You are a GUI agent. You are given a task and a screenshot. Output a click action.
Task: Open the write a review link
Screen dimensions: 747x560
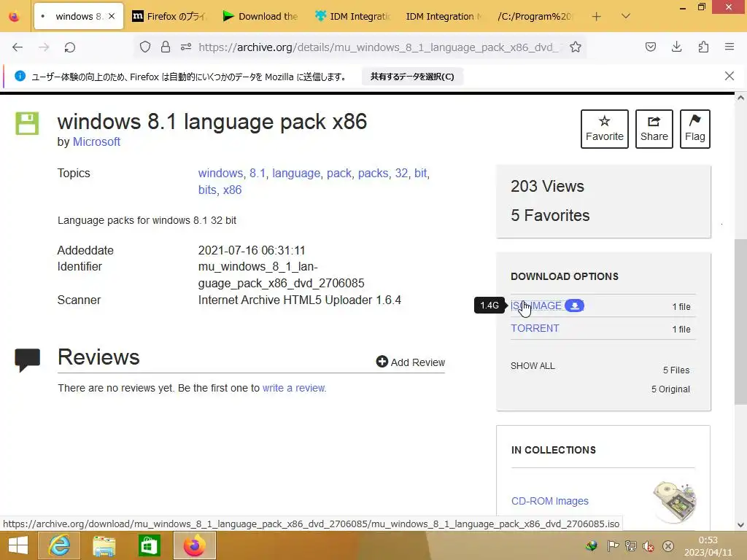tap(295, 388)
